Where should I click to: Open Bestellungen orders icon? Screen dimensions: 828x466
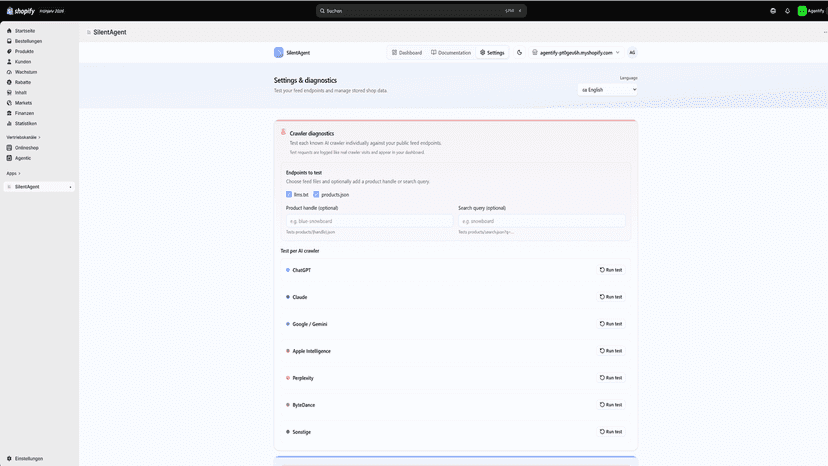[9, 41]
